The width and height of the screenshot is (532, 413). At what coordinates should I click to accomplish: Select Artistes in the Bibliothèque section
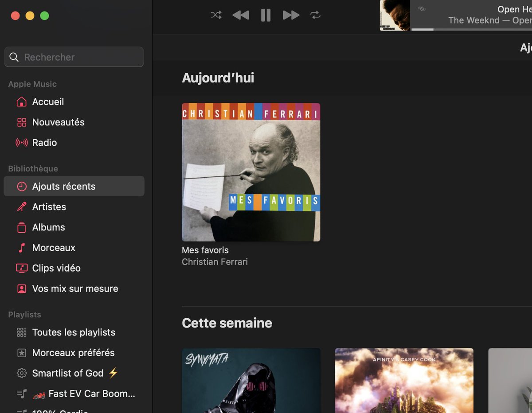pyautogui.click(x=49, y=206)
